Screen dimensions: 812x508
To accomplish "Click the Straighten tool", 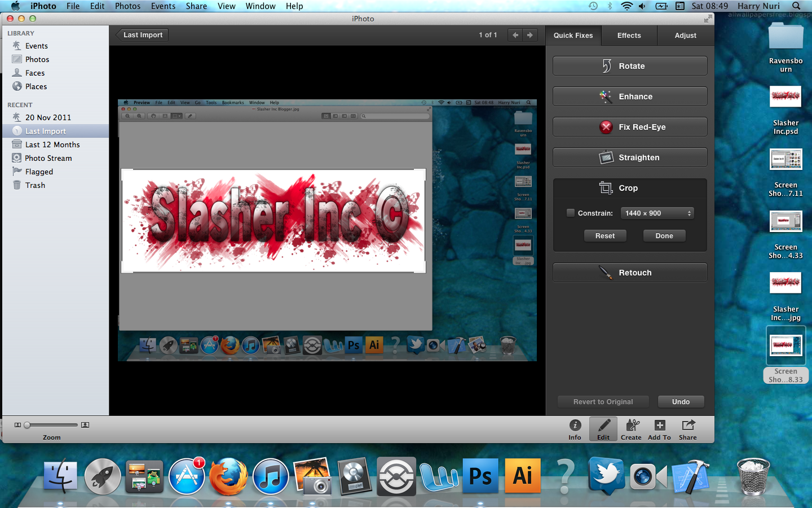I will [629, 157].
